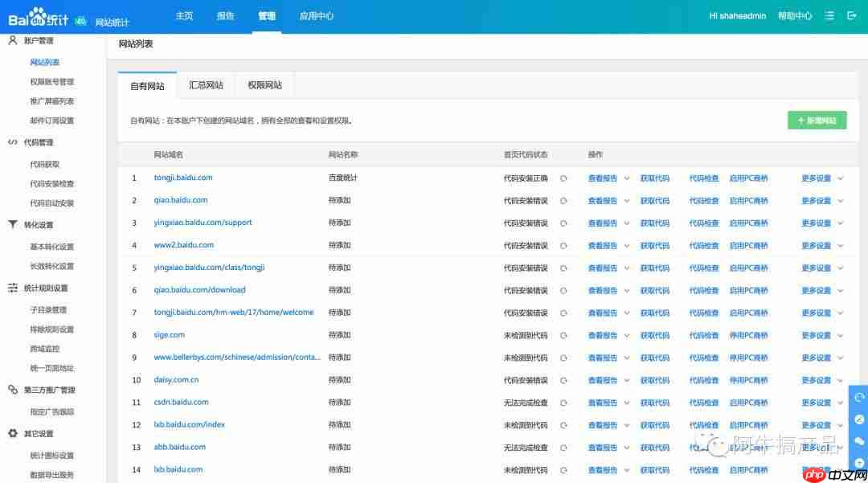The height and width of the screenshot is (483, 868).
Task: Open 权限账号管理 in the sidebar
Action: coord(52,82)
